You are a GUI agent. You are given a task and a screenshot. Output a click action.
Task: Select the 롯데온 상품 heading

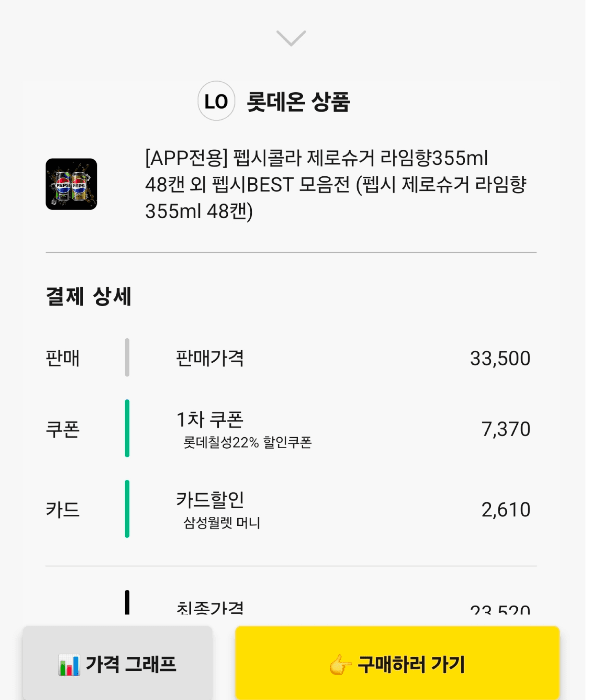298,102
